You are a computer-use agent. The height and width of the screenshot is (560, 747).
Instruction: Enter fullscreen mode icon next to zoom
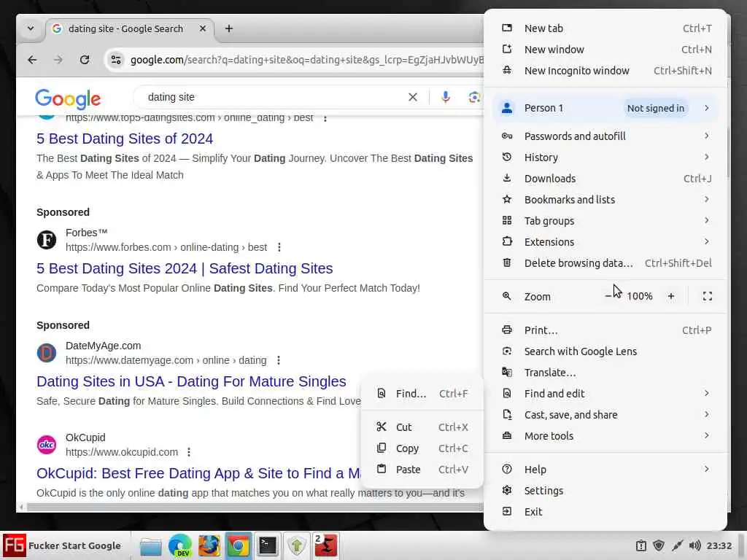(708, 296)
